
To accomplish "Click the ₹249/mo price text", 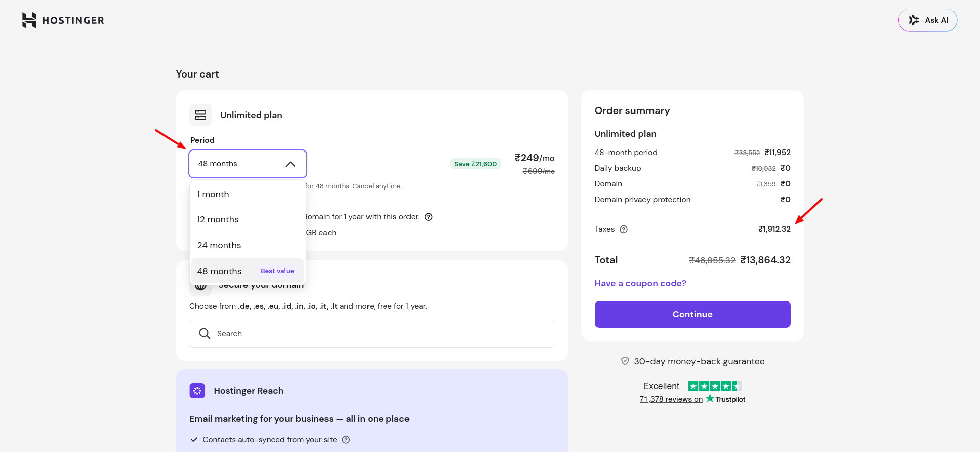I will [535, 158].
